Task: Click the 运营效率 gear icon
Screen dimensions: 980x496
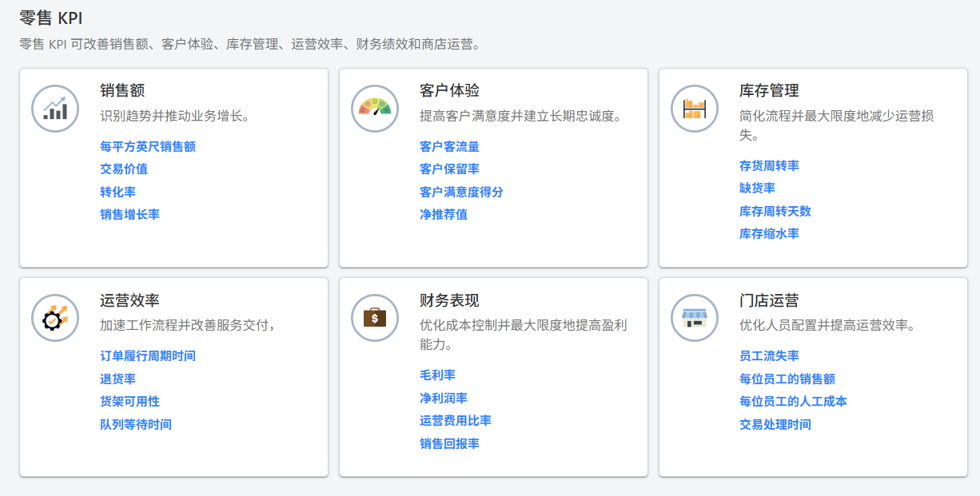Action: tap(54, 317)
